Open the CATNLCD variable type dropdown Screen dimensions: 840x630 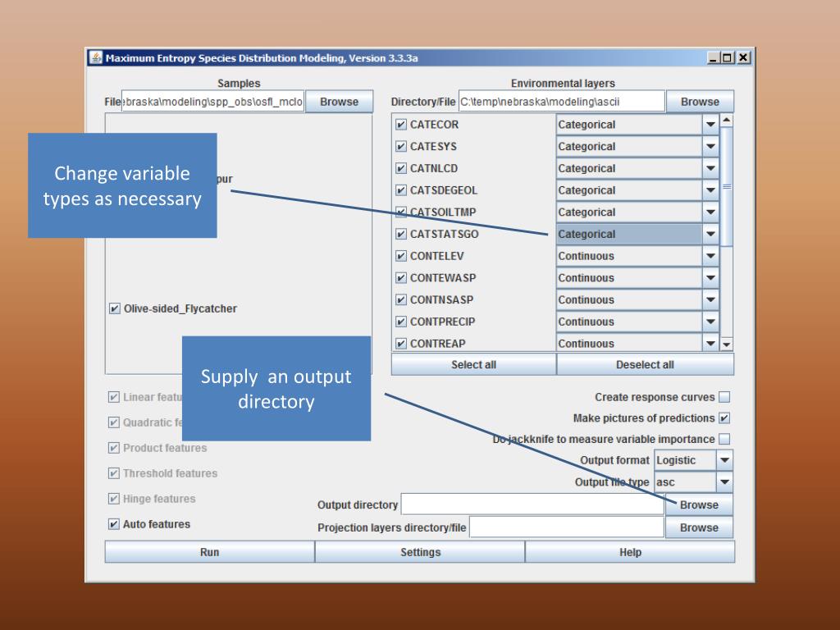pyautogui.click(x=710, y=168)
